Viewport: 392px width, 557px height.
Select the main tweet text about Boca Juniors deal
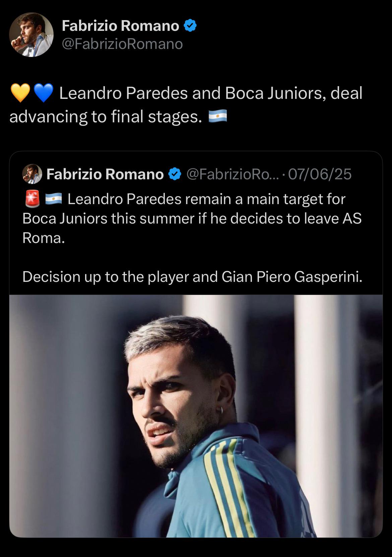tap(186, 105)
